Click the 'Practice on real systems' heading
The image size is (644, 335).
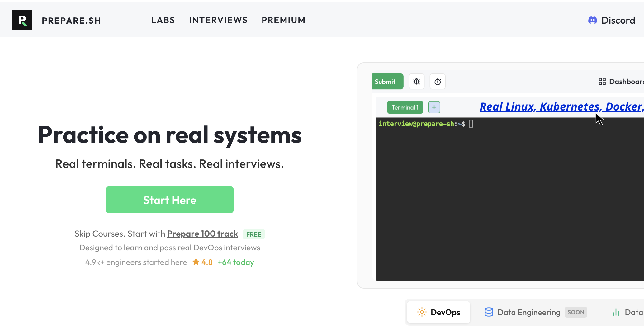pos(170,135)
